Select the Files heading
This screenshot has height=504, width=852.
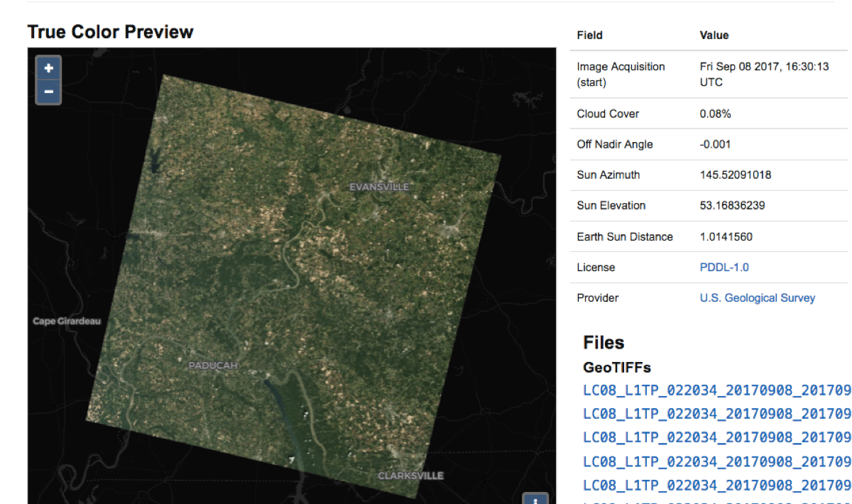tap(603, 343)
